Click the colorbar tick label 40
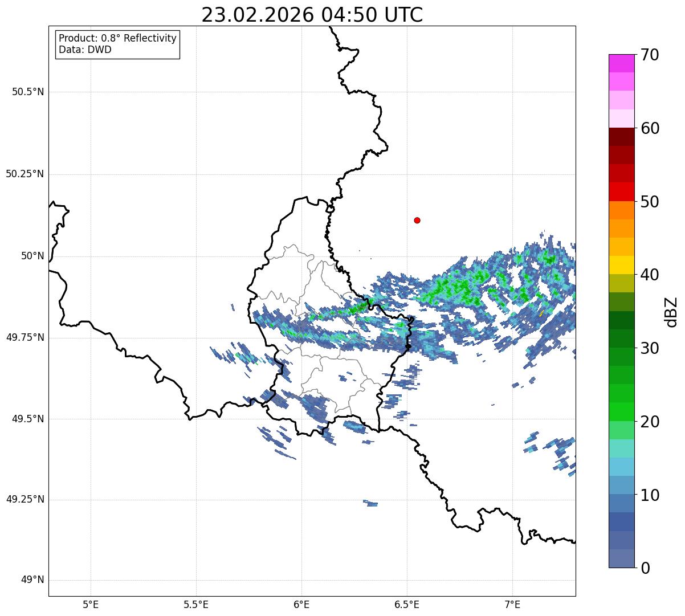The width and height of the screenshot is (685, 616). [x=650, y=275]
